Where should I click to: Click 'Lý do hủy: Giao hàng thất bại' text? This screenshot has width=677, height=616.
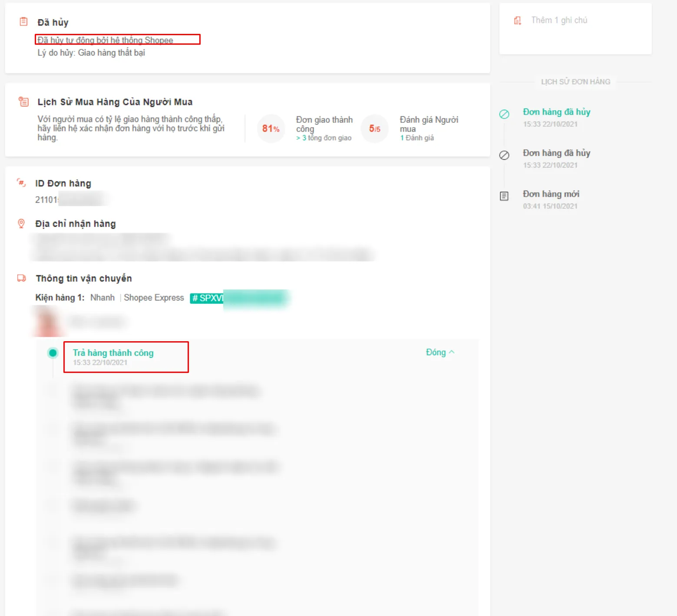coord(91,53)
